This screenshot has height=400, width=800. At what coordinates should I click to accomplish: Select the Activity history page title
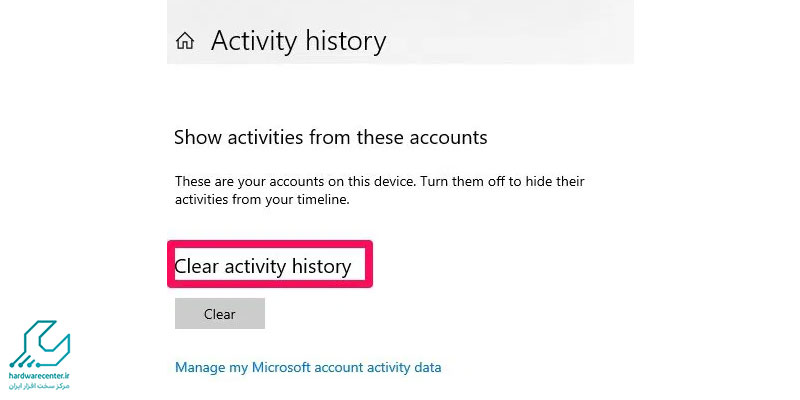pos(298,41)
